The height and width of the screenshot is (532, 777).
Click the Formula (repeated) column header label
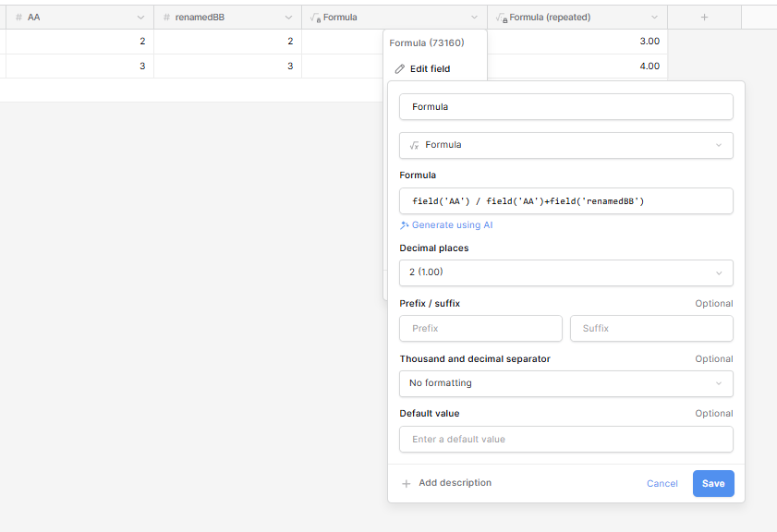click(550, 18)
